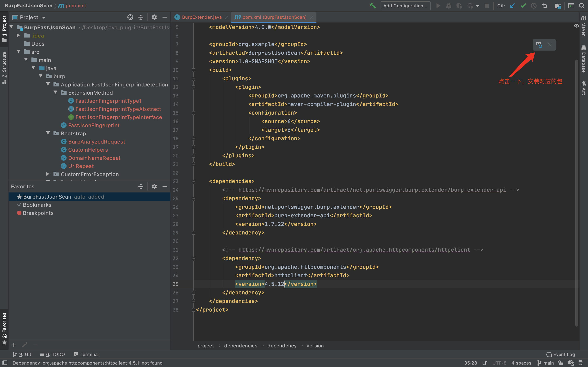Viewport: 588px width, 367px height.
Task: Click the Build project hammer icon
Action: 372,6
